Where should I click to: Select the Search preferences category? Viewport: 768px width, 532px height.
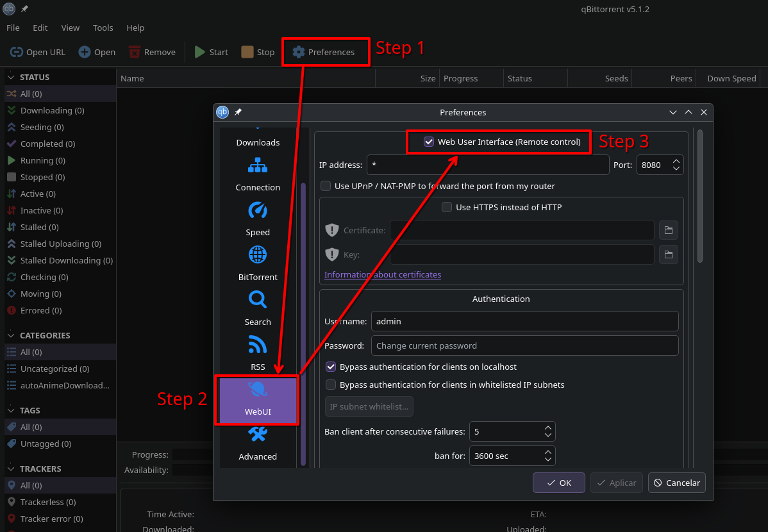pos(258,308)
